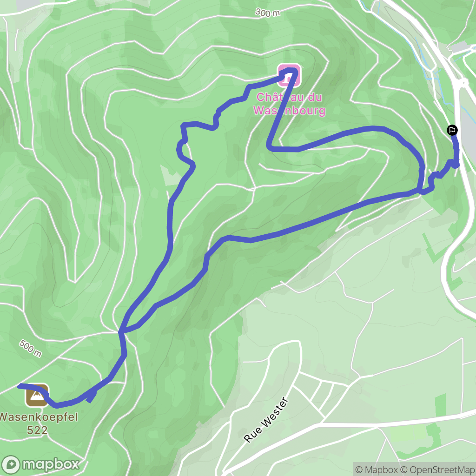The image size is (476, 476).
Task: Click the Wasenkoepfel 522 summit label
Action: [38, 423]
